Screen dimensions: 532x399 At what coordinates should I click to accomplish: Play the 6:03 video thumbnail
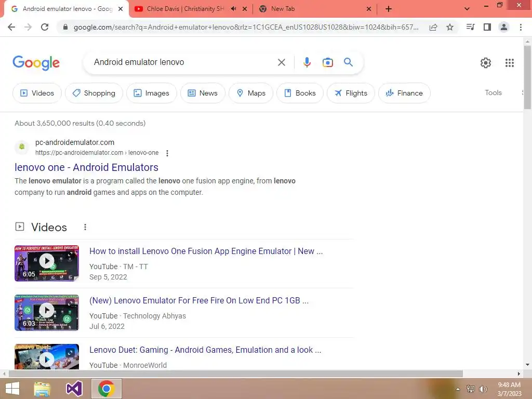[x=47, y=312]
